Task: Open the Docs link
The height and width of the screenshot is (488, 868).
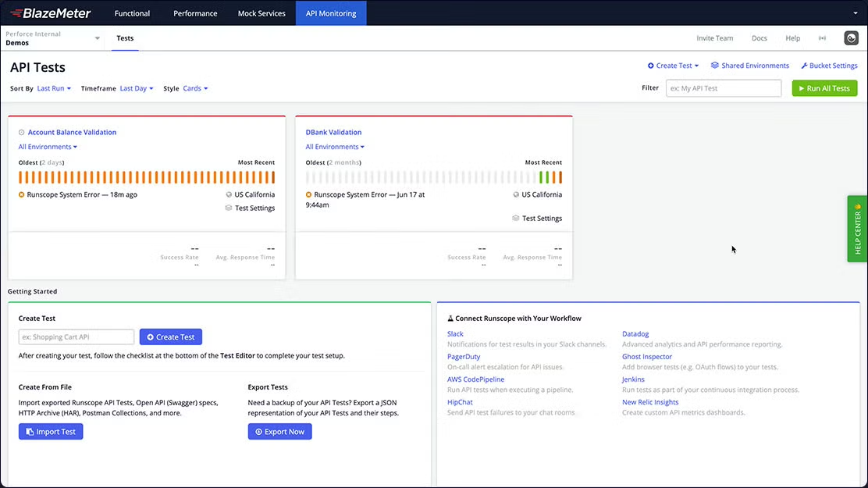Action: (759, 38)
